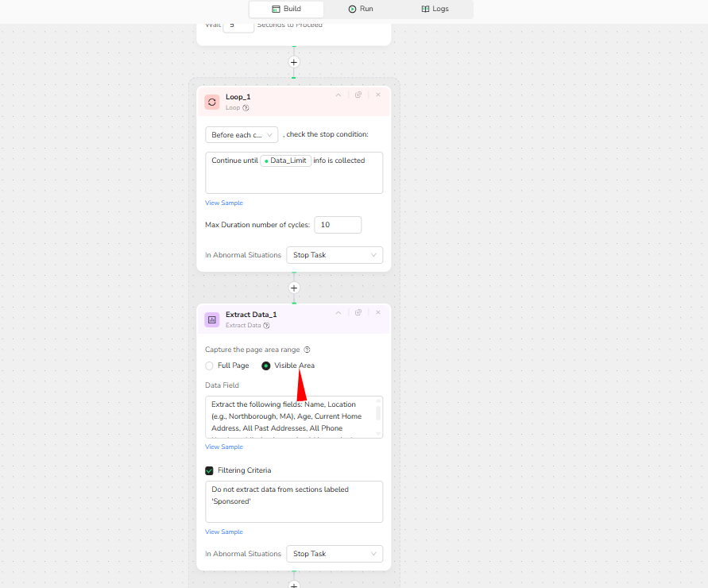Viewport: 708px width, 588px height.
Task: Select the Full Page radio option
Action: click(x=210, y=366)
